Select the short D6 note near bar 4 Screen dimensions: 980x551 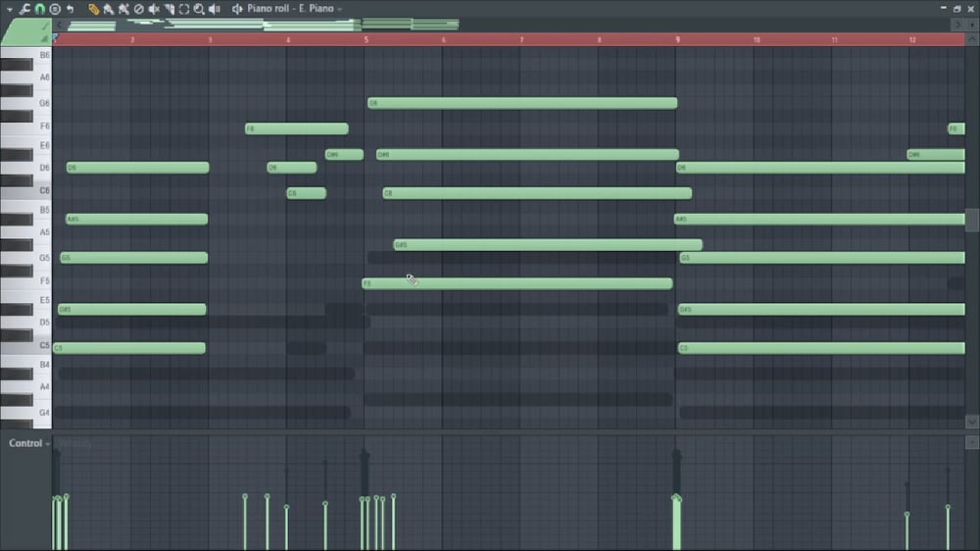pyautogui.click(x=292, y=167)
